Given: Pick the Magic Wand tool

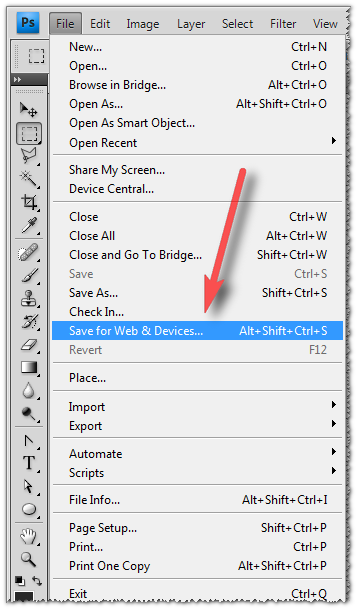Looking at the screenshot, I should 29,179.
